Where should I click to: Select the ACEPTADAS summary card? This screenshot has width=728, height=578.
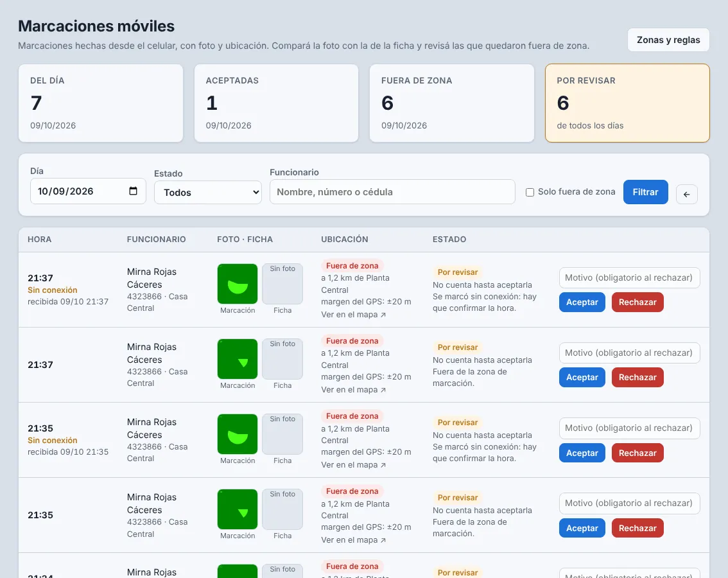click(276, 103)
